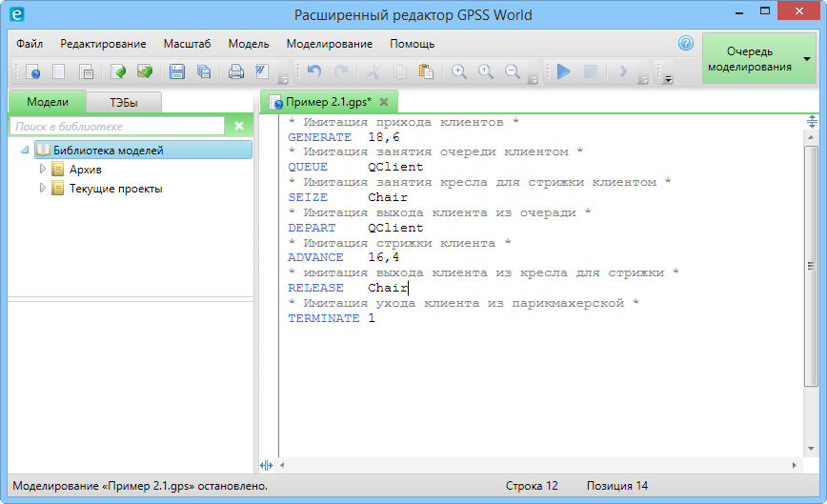The height and width of the screenshot is (504, 827).
Task: Click the Save file floppy disk icon
Action: click(x=176, y=71)
